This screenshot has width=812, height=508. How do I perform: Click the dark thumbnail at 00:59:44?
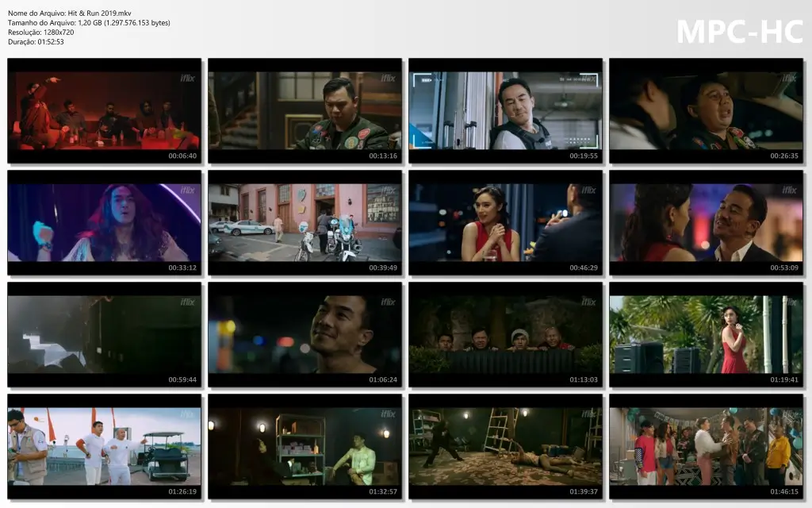point(104,334)
